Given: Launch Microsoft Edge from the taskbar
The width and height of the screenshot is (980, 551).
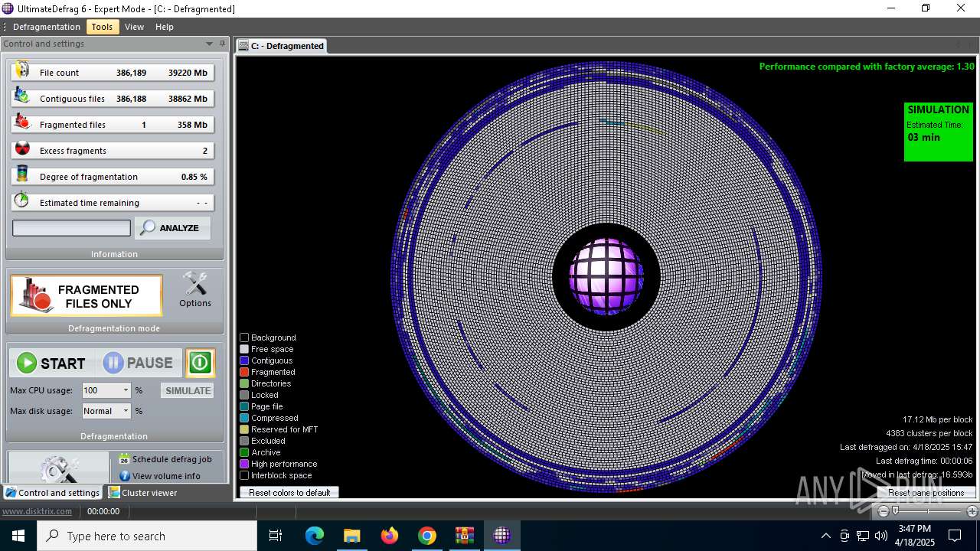Looking at the screenshot, I should click(x=315, y=536).
